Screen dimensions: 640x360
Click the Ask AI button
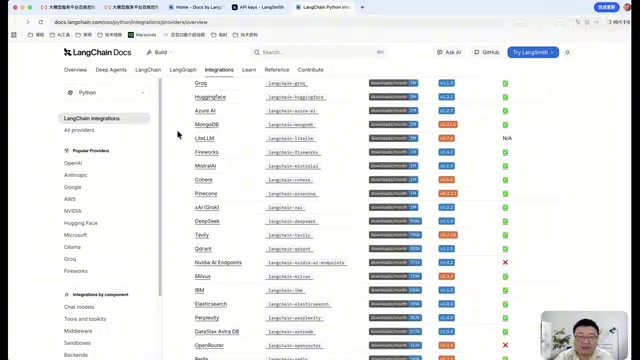click(449, 52)
